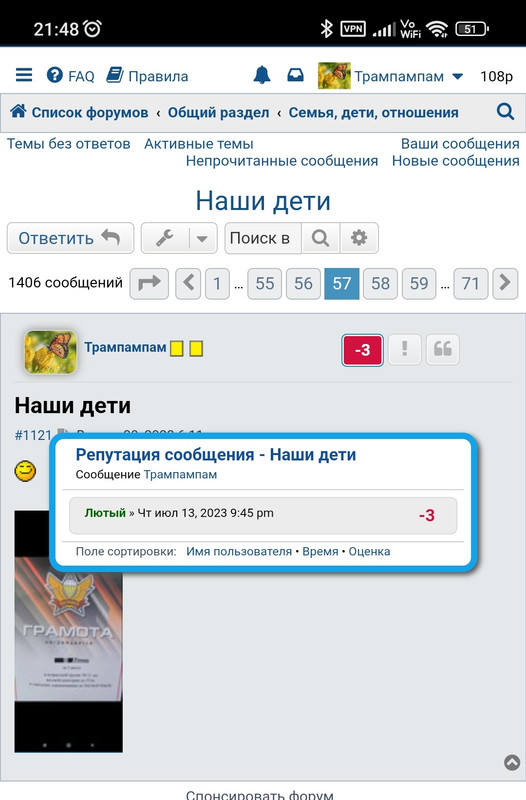Open the private messages inbox icon
526x800 pixels.
coord(295,76)
